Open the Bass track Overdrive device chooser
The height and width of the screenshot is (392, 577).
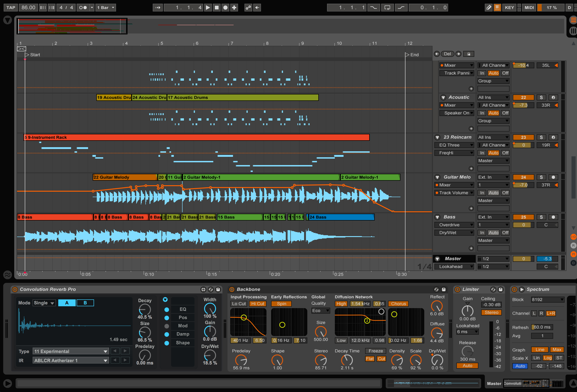pos(454,225)
